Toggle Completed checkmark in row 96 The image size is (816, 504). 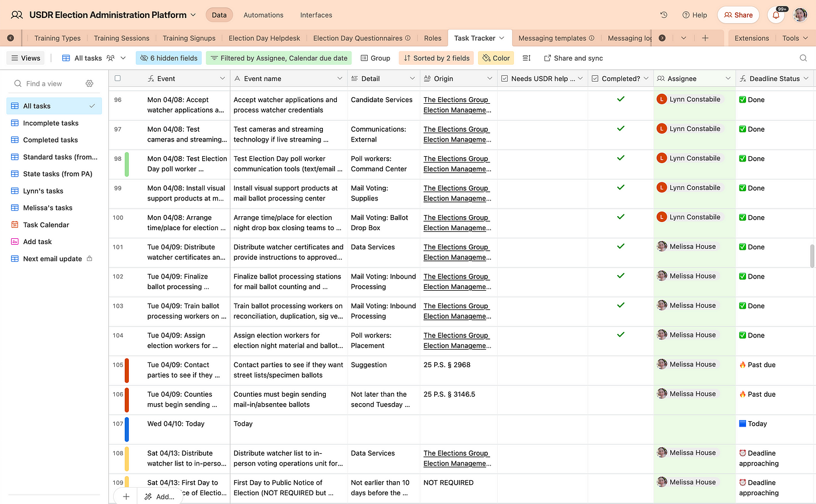621,99
